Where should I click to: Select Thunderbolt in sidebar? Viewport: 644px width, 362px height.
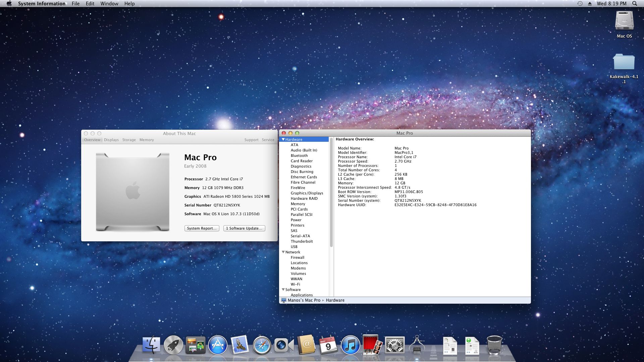(302, 241)
